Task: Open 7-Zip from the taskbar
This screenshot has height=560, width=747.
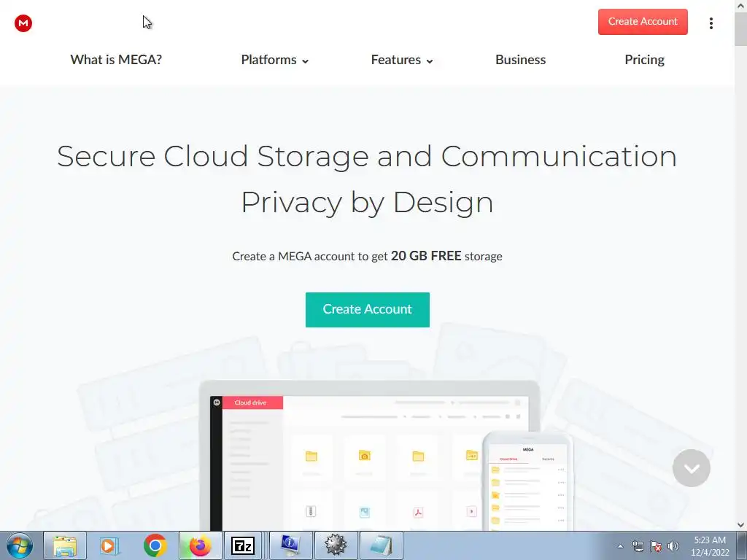Action: pos(242,545)
